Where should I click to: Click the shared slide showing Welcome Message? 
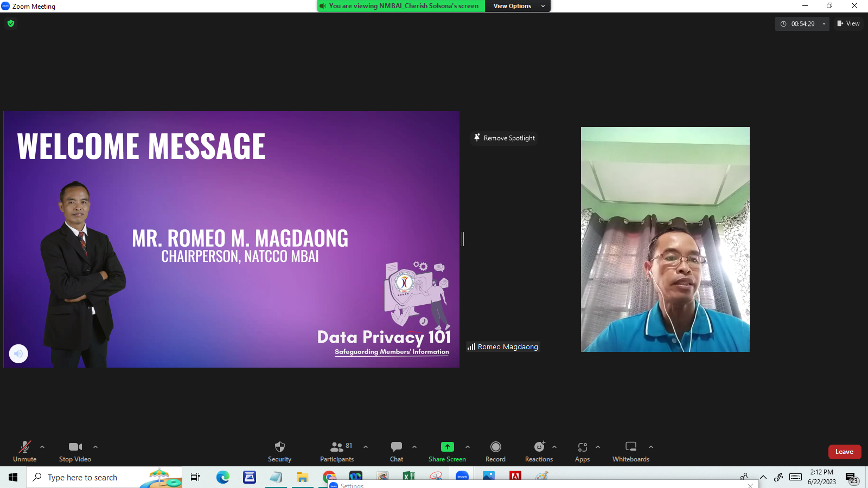232,239
